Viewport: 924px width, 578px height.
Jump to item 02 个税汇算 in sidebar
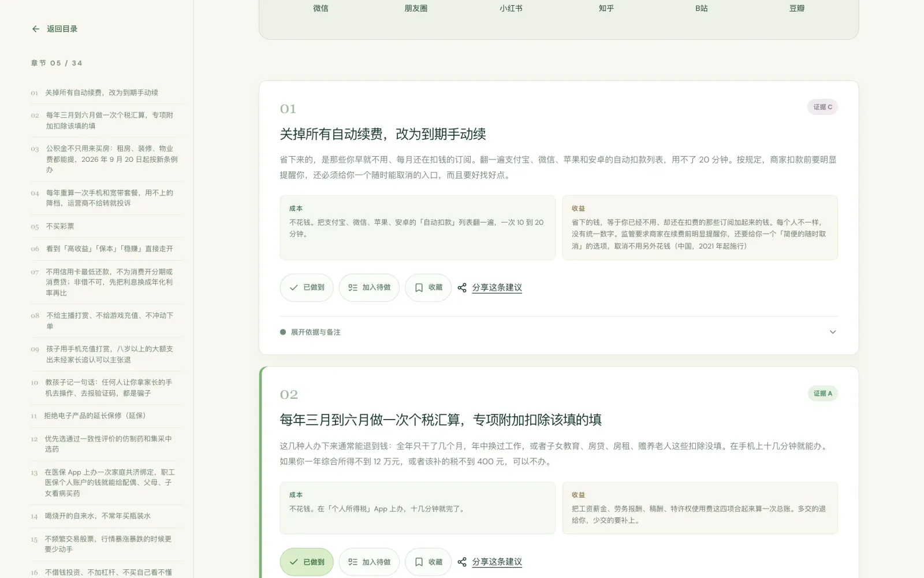(x=106, y=121)
